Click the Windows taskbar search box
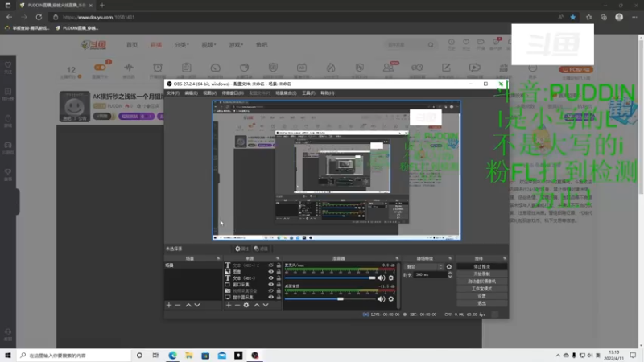The image size is (644, 362). (74, 356)
